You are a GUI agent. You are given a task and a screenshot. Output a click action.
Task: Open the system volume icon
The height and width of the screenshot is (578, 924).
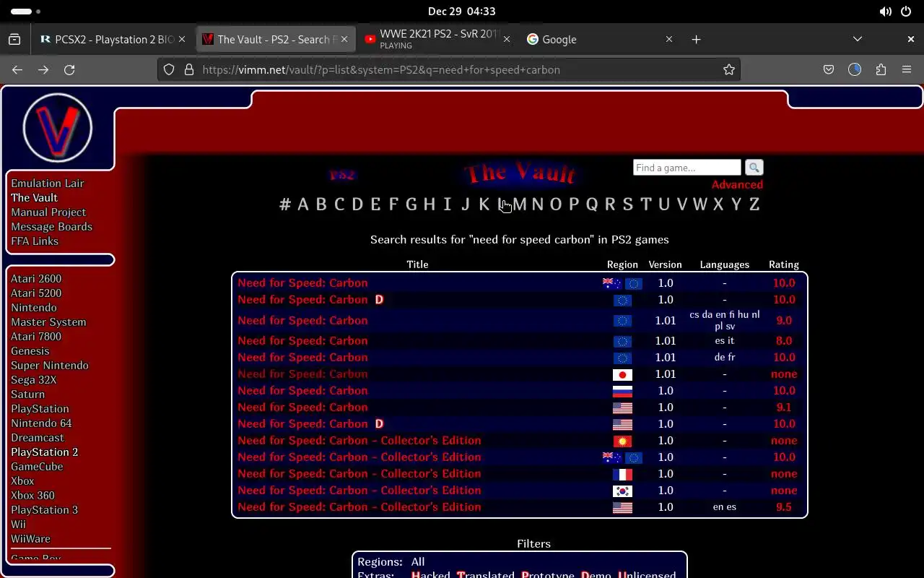coord(885,12)
